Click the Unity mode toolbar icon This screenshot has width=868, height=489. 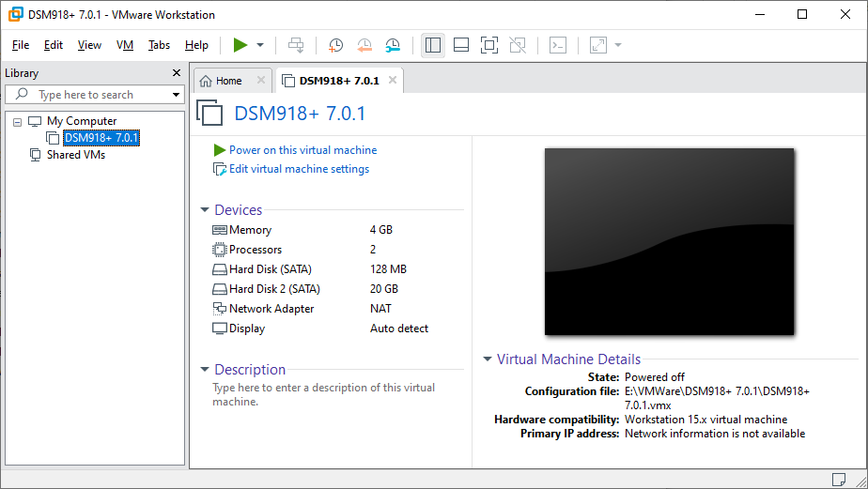point(518,45)
